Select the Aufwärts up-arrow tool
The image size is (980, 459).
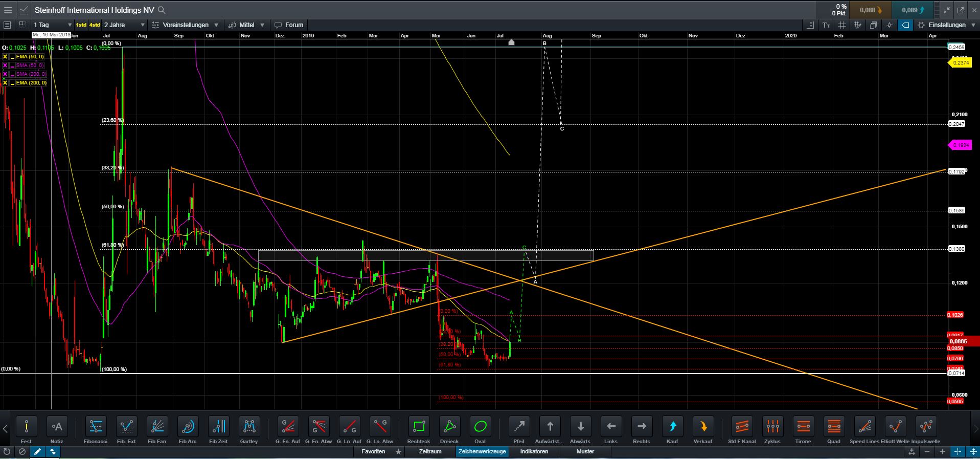(x=550, y=426)
